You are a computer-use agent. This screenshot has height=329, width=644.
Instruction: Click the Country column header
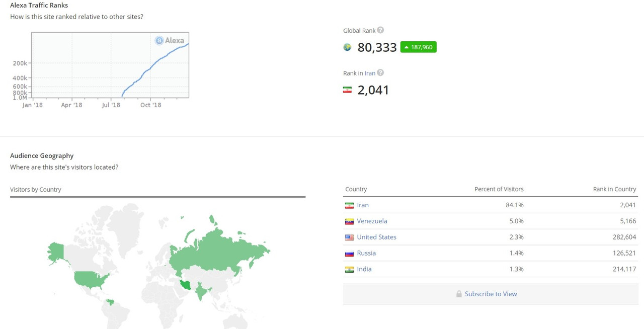[356, 189]
